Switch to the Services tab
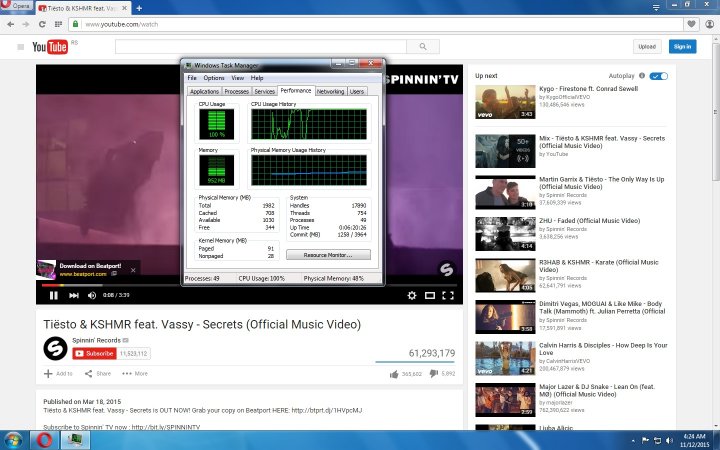Image resolution: width=720 pixels, height=450 pixels. coord(264,91)
